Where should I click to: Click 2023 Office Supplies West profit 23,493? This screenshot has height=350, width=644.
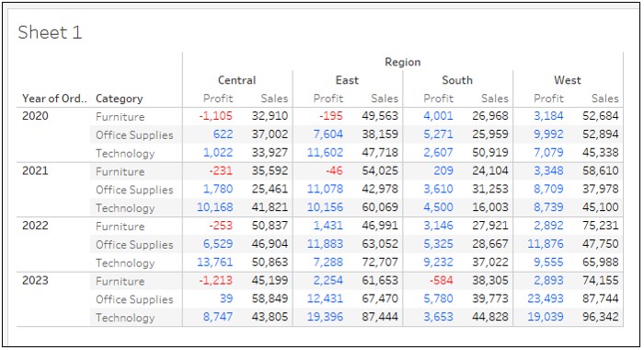coord(545,298)
